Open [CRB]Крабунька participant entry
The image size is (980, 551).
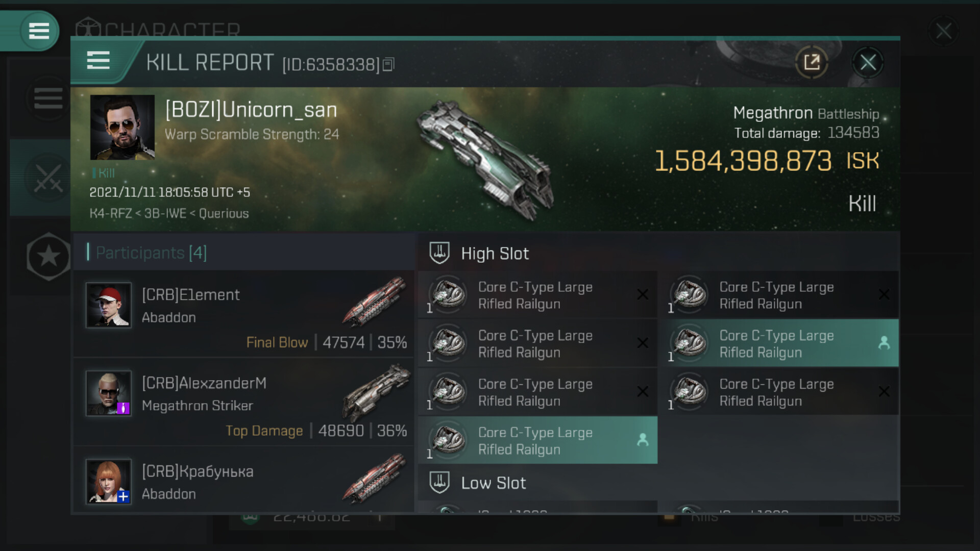pos(244,481)
